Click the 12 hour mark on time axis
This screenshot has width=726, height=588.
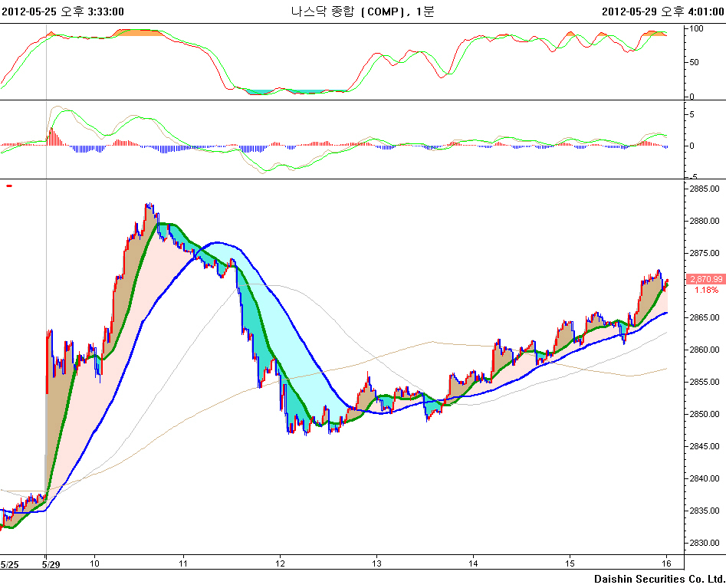click(x=281, y=563)
